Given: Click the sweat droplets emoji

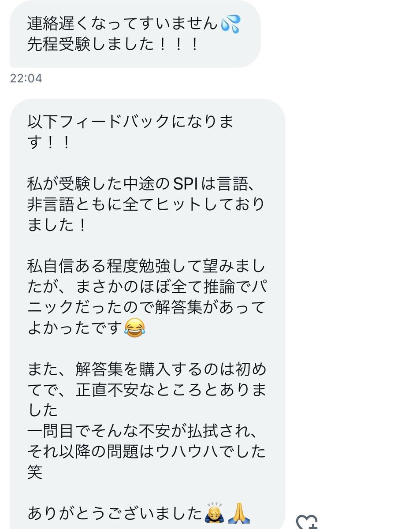Looking at the screenshot, I should tap(231, 24).
